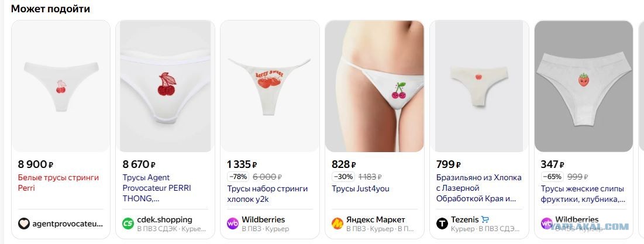This screenshot has width=644, height=244.
Task: Click the −30% discount badge
Action: coord(343,177)
